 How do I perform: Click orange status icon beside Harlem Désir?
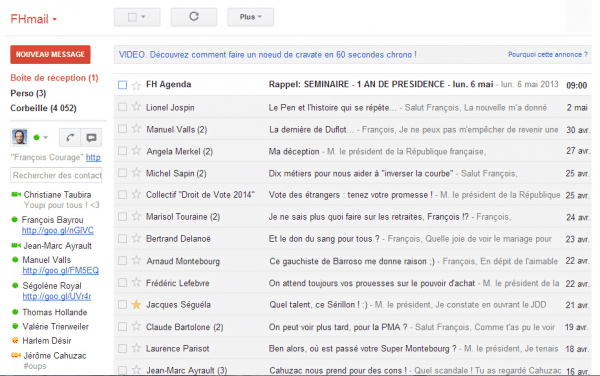[x=15, y=340]
